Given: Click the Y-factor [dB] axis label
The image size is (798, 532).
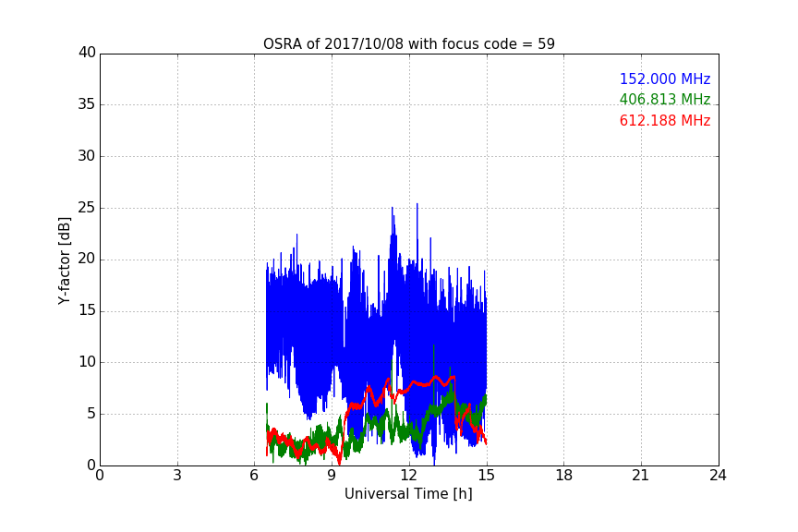Looking at the screenshot, I should click(x=64, y=260).
